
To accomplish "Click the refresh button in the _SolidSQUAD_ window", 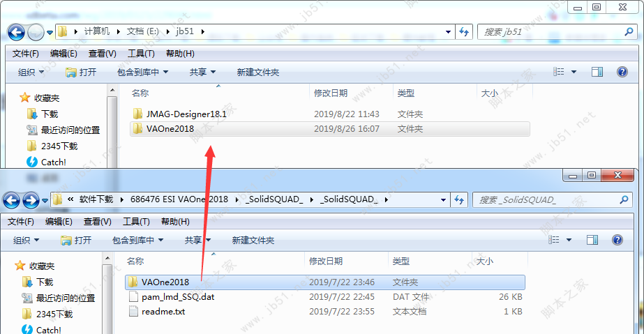I will 459,200.
